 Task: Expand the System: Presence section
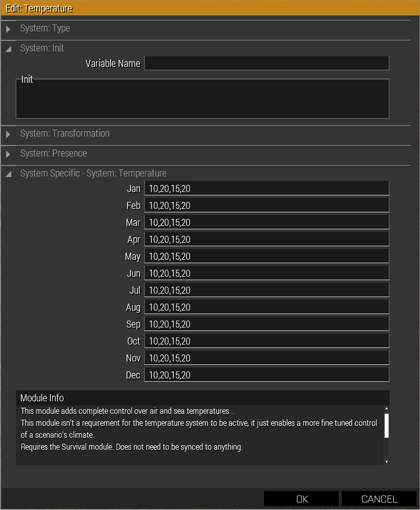pyautogui.click(x=8, y=154)
